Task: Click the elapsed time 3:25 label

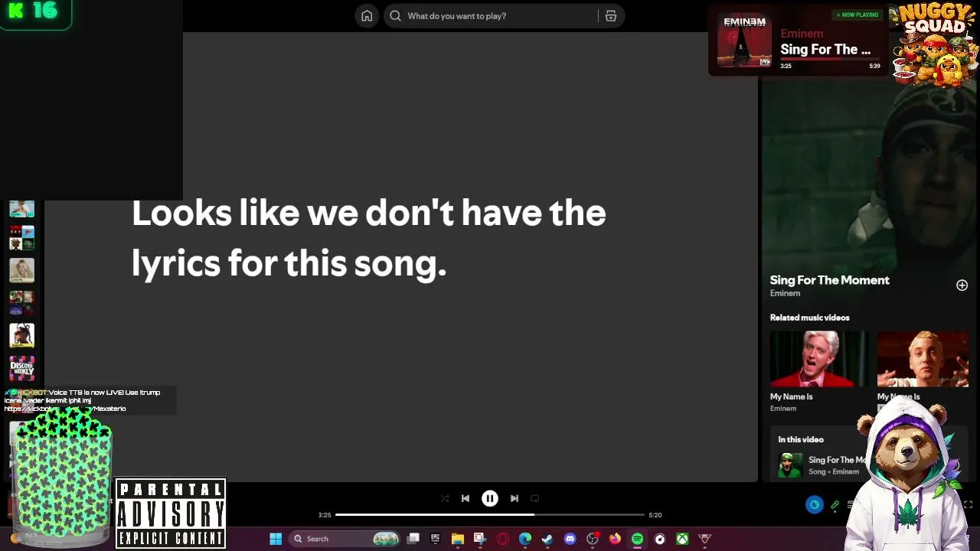Action: (325, 515)
